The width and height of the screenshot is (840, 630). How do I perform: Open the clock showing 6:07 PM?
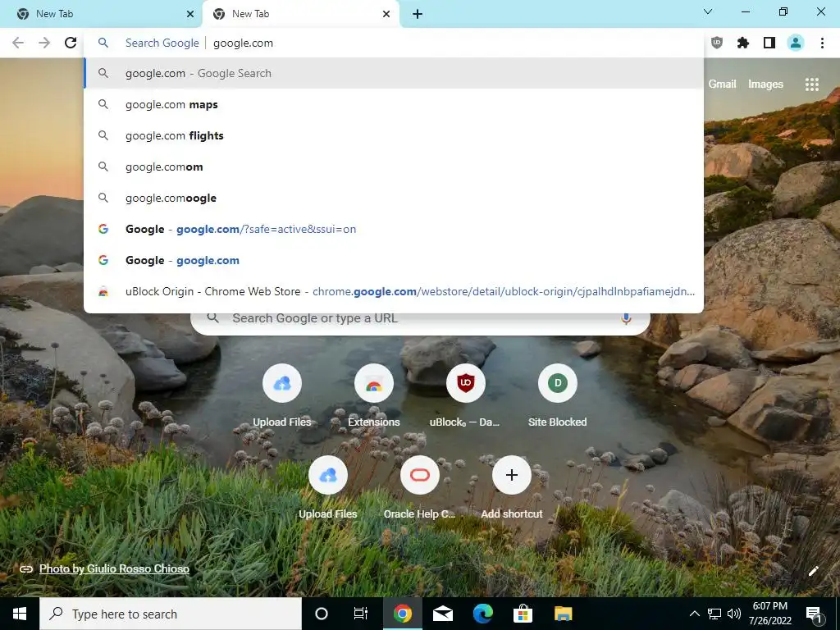[x=770, y=614]
